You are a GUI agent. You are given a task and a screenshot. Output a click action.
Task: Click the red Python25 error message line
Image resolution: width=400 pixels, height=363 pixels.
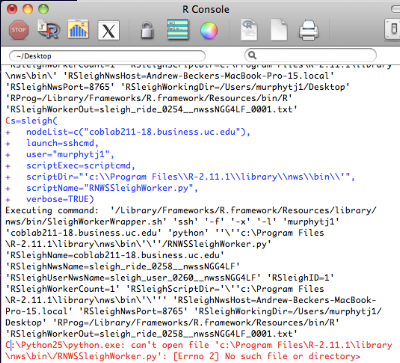[x=199, y=345]
